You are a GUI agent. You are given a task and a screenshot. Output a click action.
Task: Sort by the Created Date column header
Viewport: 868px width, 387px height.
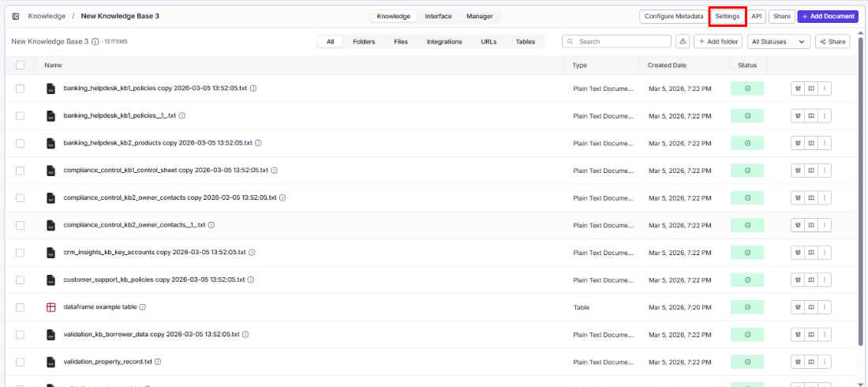(x=667, y=65)
